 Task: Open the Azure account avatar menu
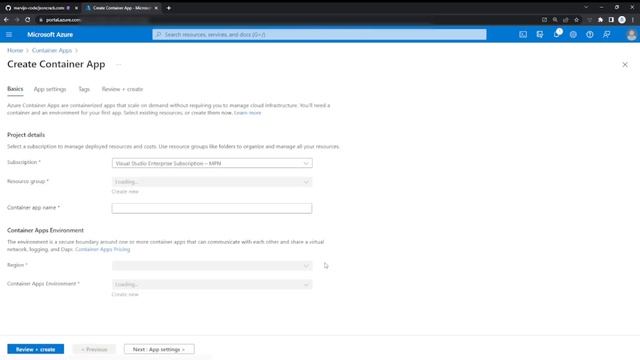[x=631, y=35]
